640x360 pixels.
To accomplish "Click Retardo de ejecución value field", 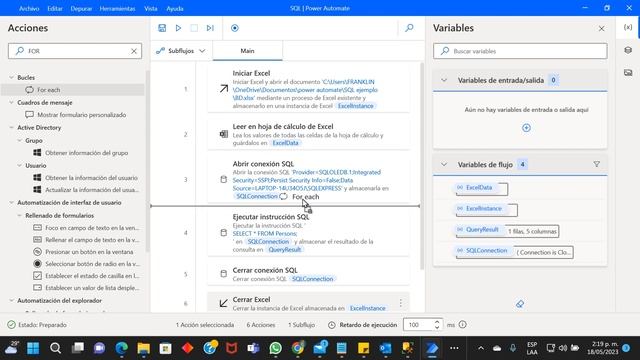I will click(x=418, y=325).
